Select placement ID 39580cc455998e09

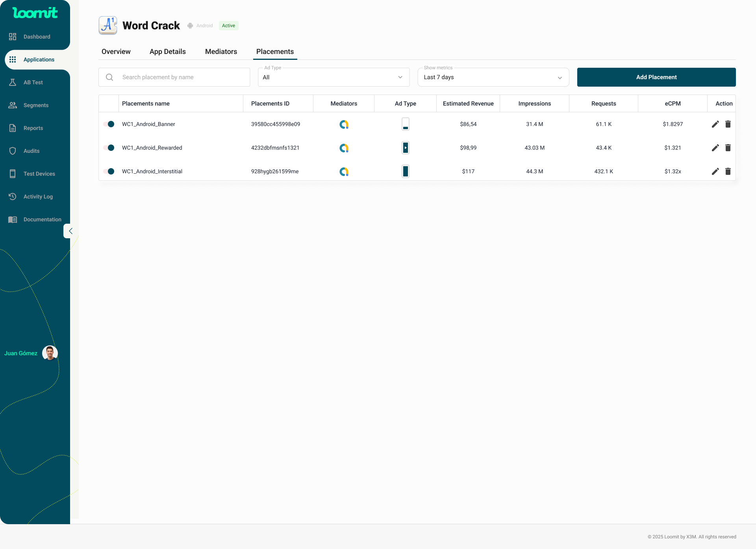pyautogui.click(x=276, y=124)
